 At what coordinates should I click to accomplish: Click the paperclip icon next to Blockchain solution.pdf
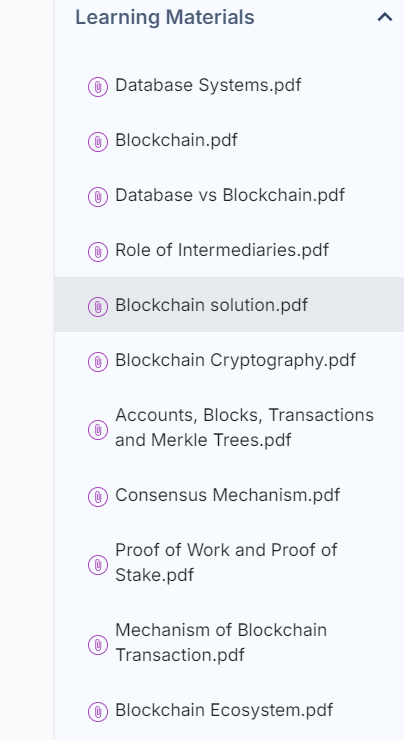pyautogui.click(x=98, y=307)
